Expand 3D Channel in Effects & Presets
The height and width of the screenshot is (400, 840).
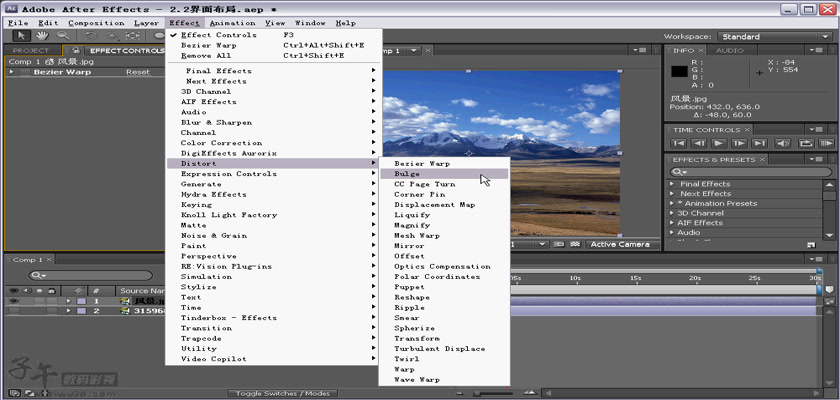click(672, 213)
